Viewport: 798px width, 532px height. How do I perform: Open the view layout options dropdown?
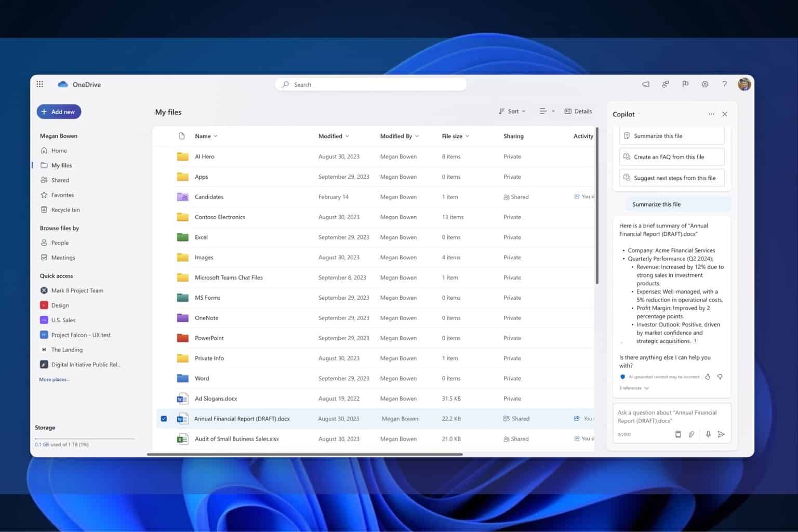click(x=547, y=111)
